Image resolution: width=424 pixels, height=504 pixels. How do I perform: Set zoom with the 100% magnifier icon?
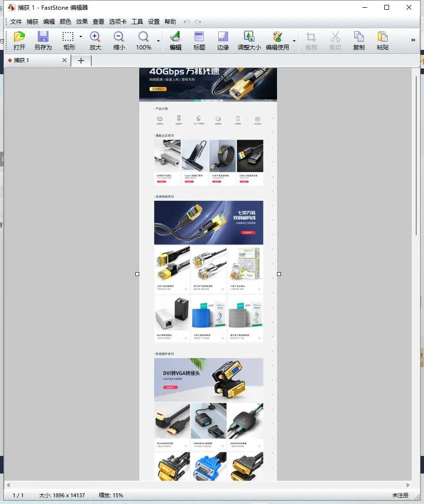tap(144, 37)
